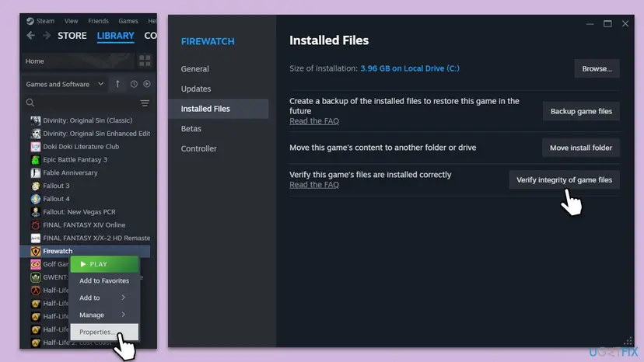The image size is (644, 362).
Task: Click the Fallout: New Vegas PCR icon
Action: point(36,212)
